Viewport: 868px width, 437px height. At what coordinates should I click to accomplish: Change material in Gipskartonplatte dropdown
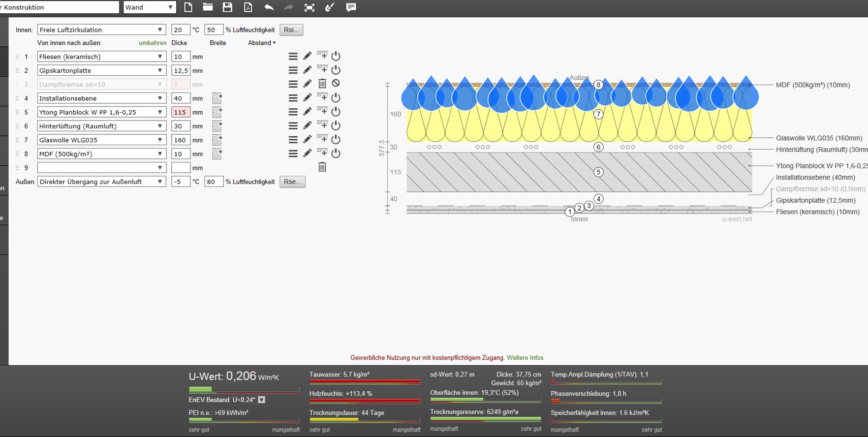click(x=101, y=70)
